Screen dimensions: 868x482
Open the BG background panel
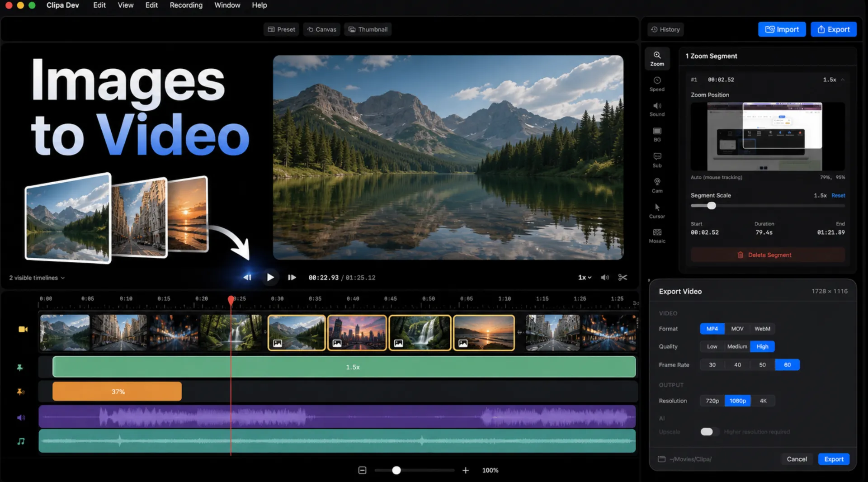click(x=657, y=135)
